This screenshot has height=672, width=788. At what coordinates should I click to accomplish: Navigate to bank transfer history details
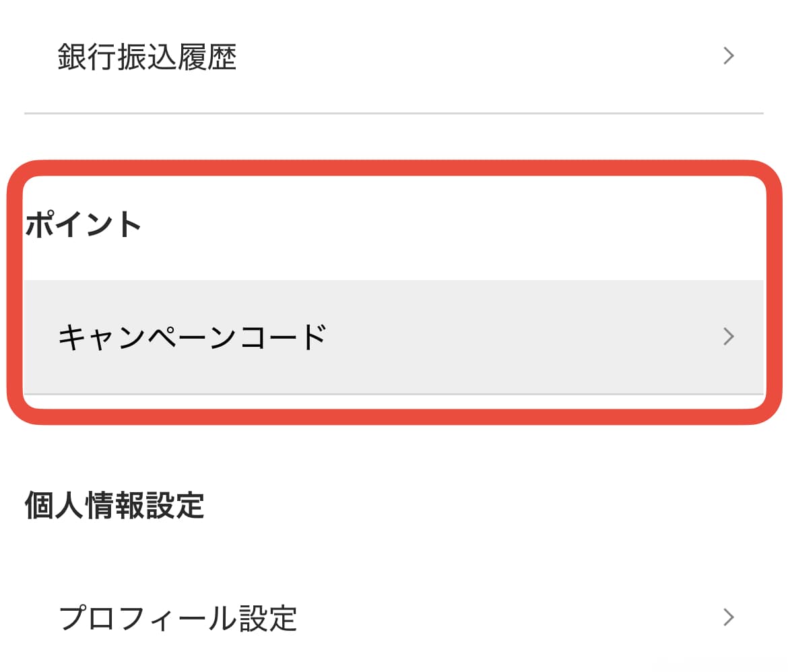tap(147, 57)
